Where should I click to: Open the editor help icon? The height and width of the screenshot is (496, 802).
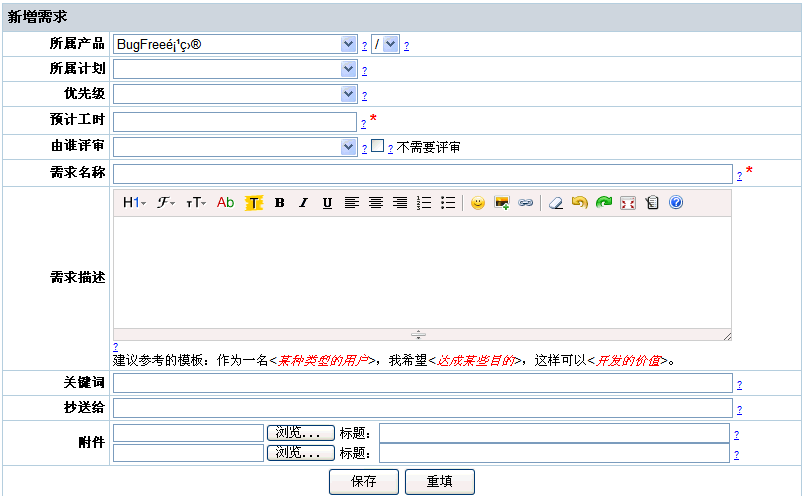click(x=676, y=202)
